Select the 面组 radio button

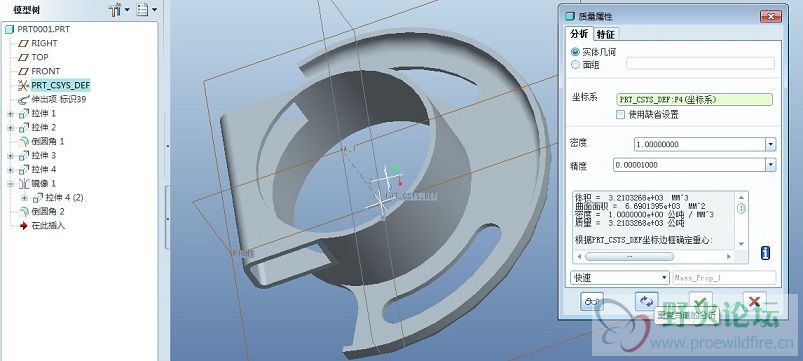(x=575, y=65)
